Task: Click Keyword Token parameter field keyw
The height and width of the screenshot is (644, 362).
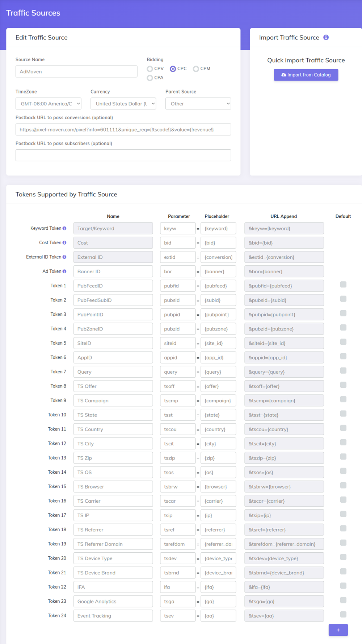Action: click(x=178, y=228)
